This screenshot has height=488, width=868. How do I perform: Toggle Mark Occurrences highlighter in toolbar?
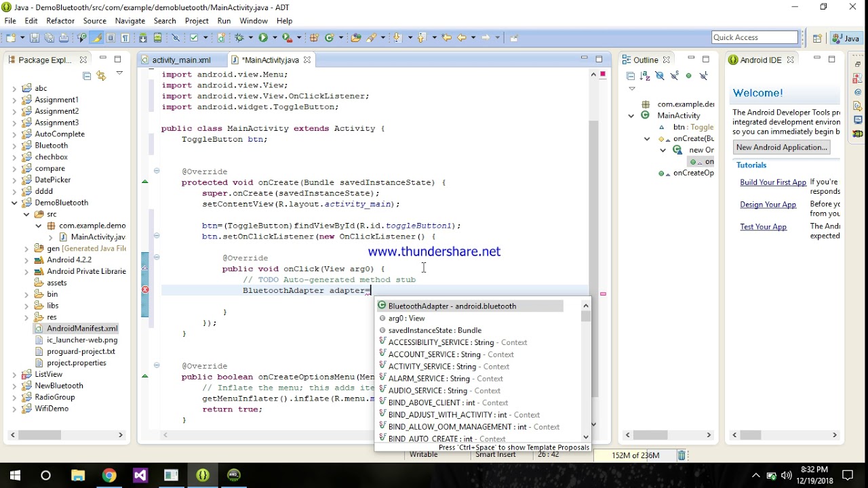point(96,38)
